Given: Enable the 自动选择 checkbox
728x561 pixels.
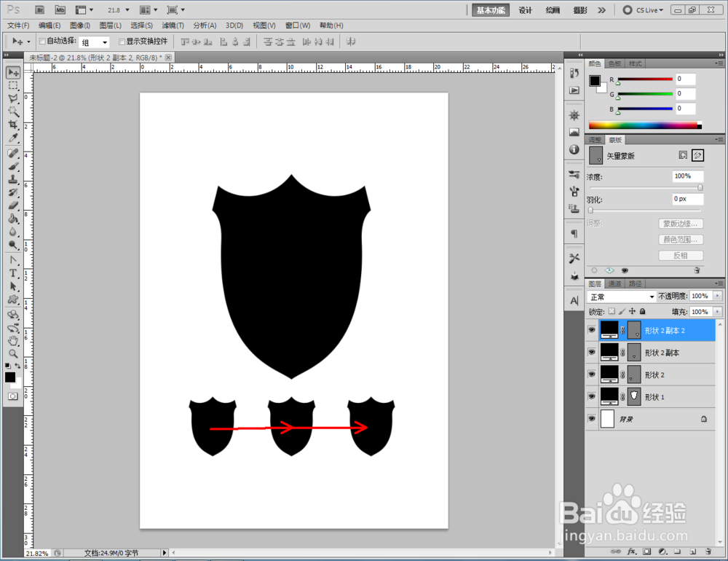Looking at the screenshot, I should (42, 42).
